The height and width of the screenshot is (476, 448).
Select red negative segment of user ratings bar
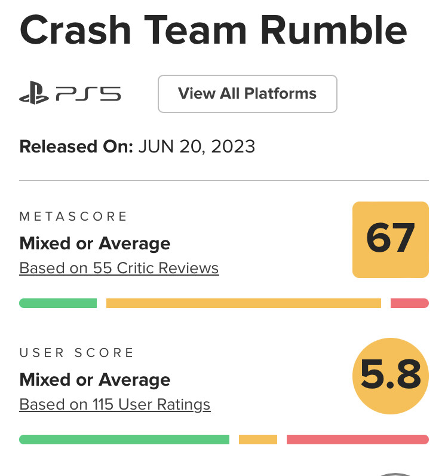pyautogui.click(x=357, y=440)
